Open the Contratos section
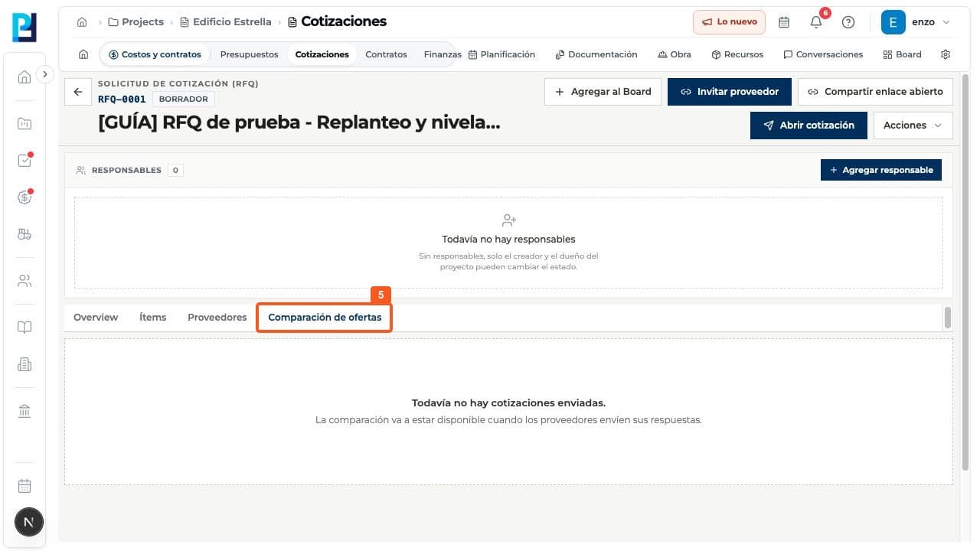This screenshot has width=980, height=551. click(387, 54)
